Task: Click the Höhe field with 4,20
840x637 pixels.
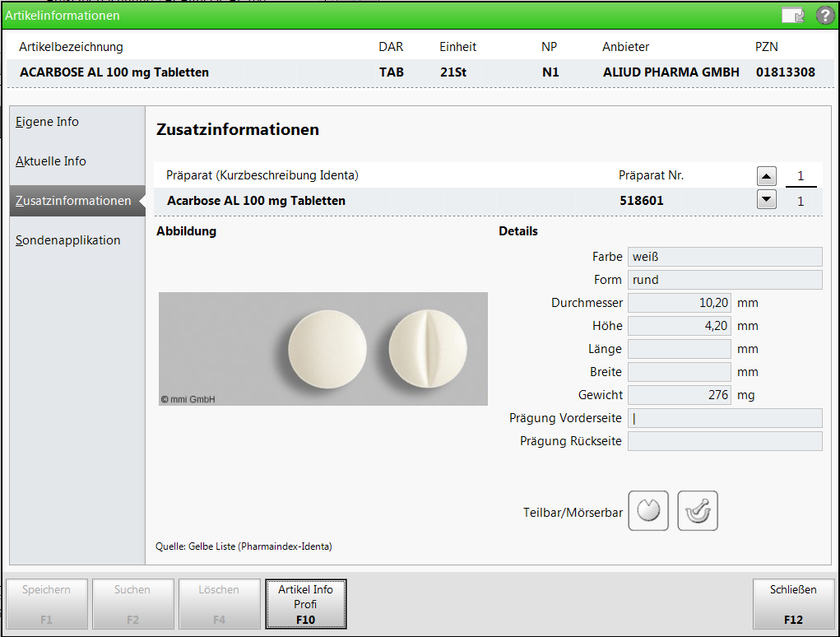Action: click(x=680, y=326)
